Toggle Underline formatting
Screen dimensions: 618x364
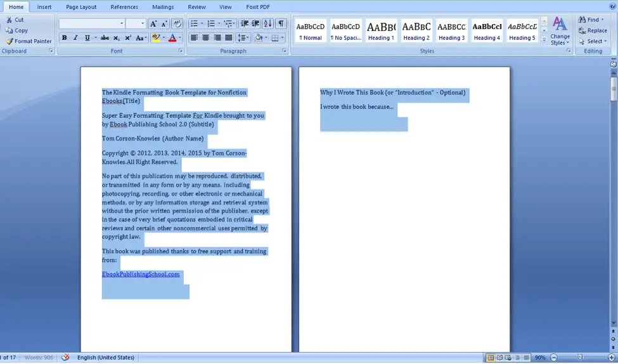click(x=87, y=38)
